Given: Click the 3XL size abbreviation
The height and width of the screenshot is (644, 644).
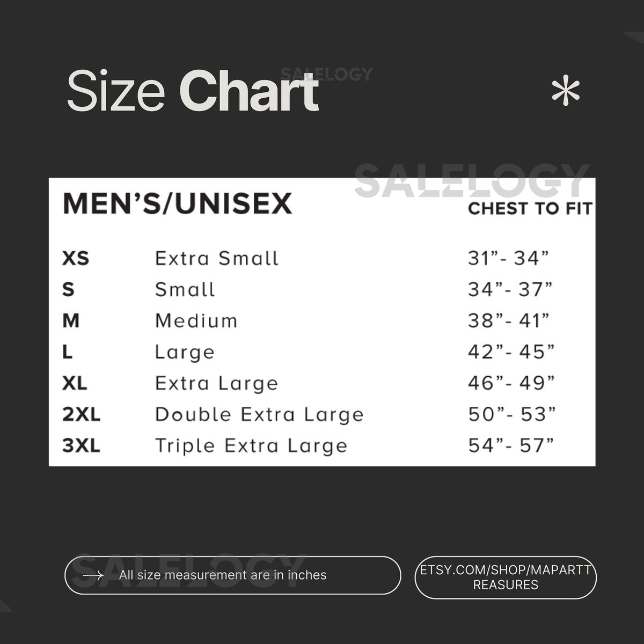Looking at the screenshot, I should pyautogui.click(x=81, y=445).
